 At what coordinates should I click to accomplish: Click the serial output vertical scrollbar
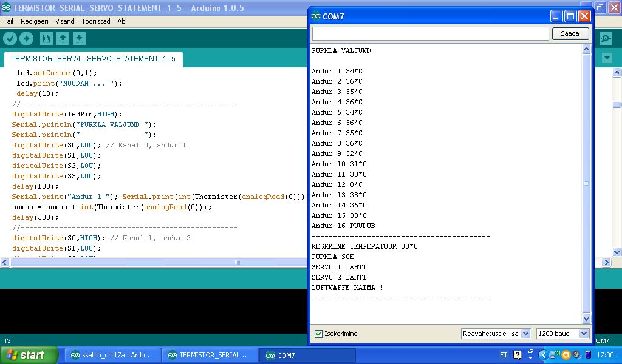pos(586,183)
